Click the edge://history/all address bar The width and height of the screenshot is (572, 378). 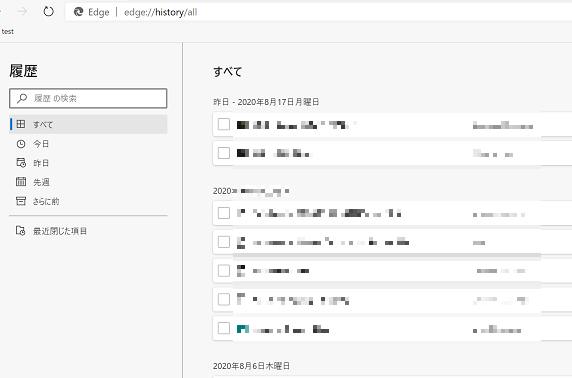317,12
